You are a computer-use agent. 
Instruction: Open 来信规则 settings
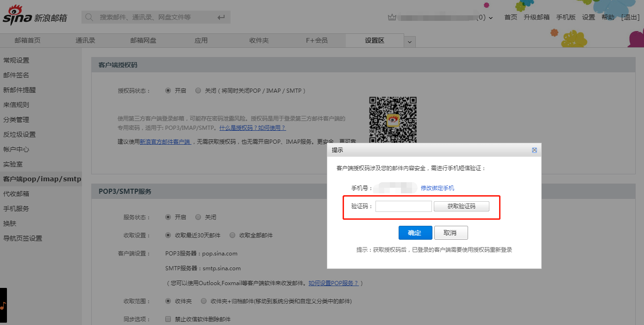click(16, 105)
